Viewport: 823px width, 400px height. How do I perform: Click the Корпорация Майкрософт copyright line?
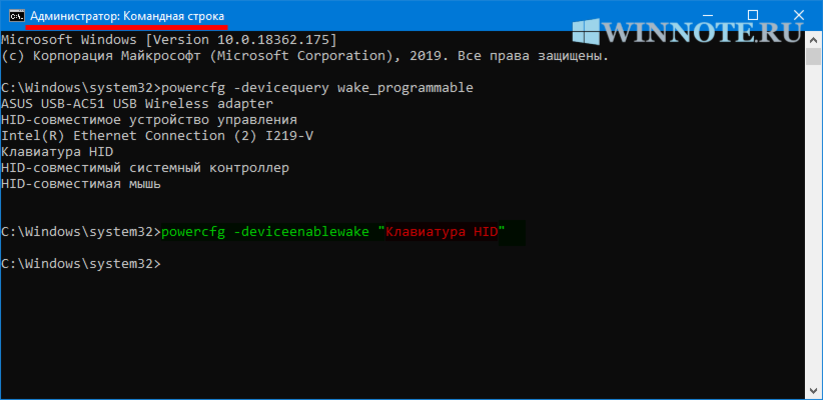pyautogui.click(x=305, y=56)
